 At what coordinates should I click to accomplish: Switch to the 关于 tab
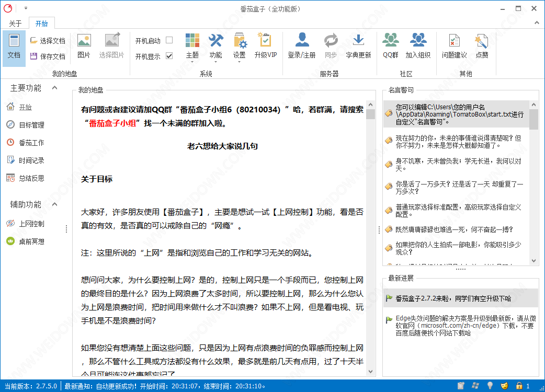[x=15, y=24]
